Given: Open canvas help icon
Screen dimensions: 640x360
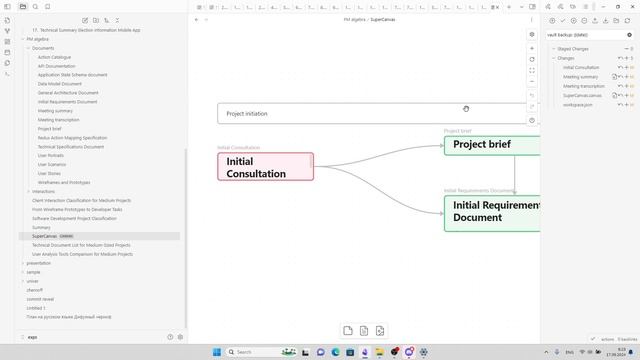Looking at the screenshot, I should pos(532,120).
